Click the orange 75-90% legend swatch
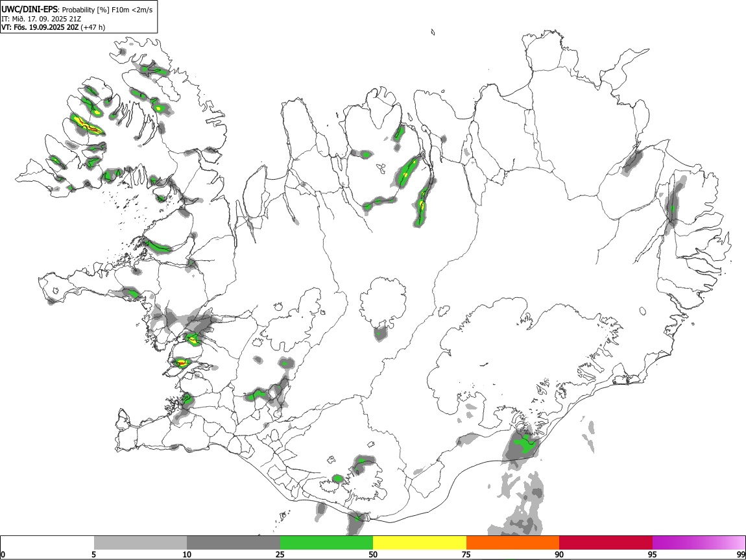This screenshot has height=560, width=746. point(512,542)
